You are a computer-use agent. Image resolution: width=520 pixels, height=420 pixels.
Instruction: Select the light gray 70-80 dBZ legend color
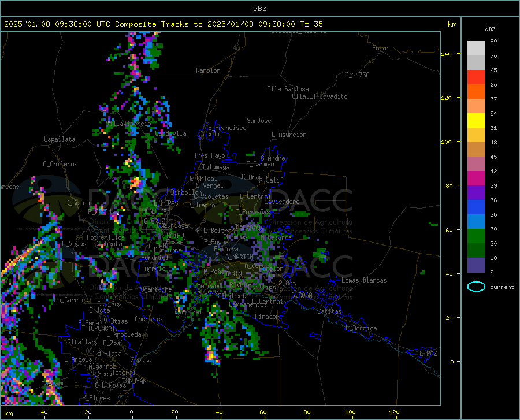pos(476,49)
